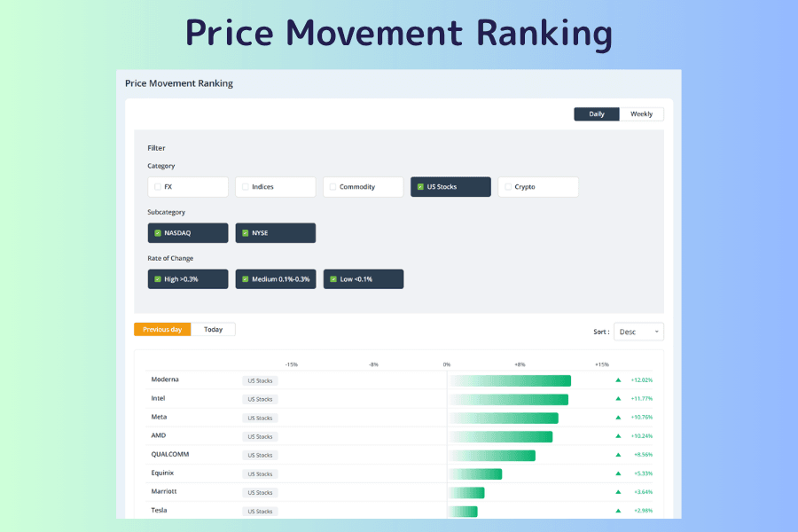This screenshot has width=798, height=532.
Task: Click the up arrow beside +5.33%
Action: point(618,473)
